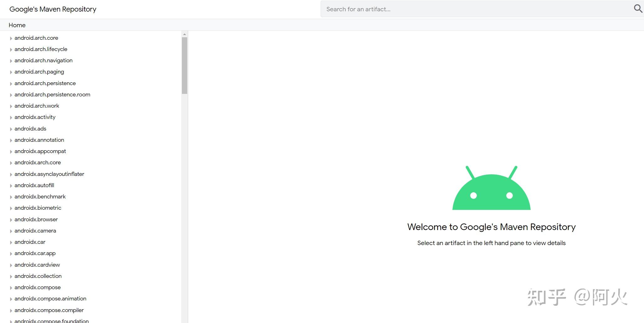Expand the androidx.compose.compiler arrow
The width and height of the screenshot is (644, 323).
pos(11,310)
